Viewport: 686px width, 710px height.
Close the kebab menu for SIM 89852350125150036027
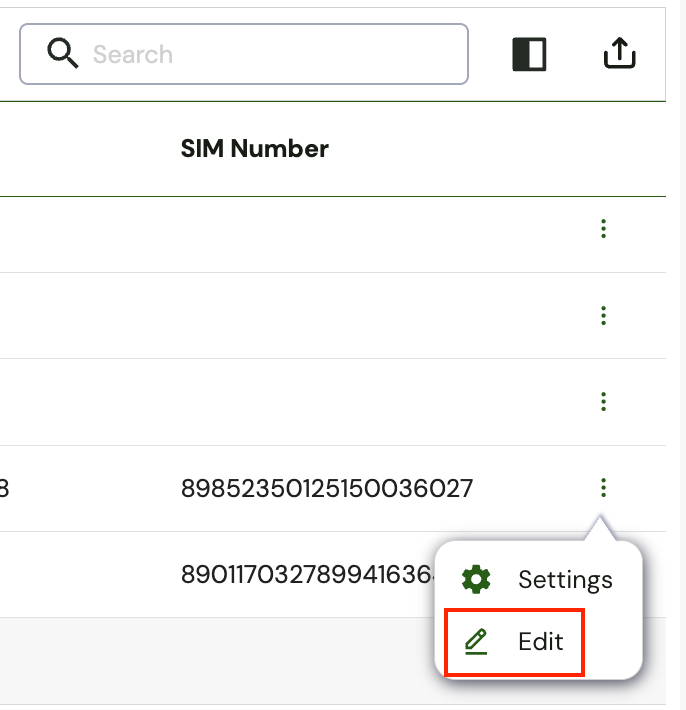[x=603, y=488]
